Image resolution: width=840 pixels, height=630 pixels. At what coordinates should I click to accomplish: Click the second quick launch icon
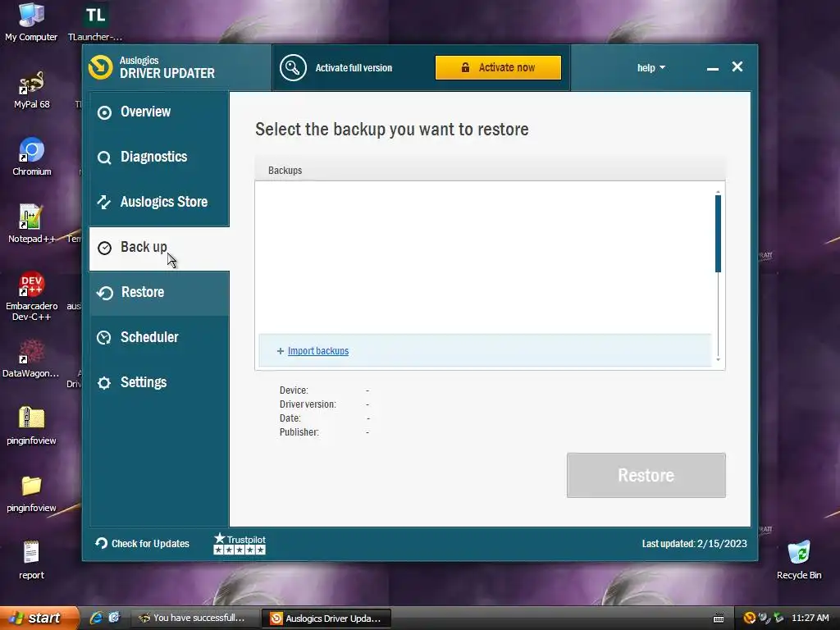pos(114,618)
